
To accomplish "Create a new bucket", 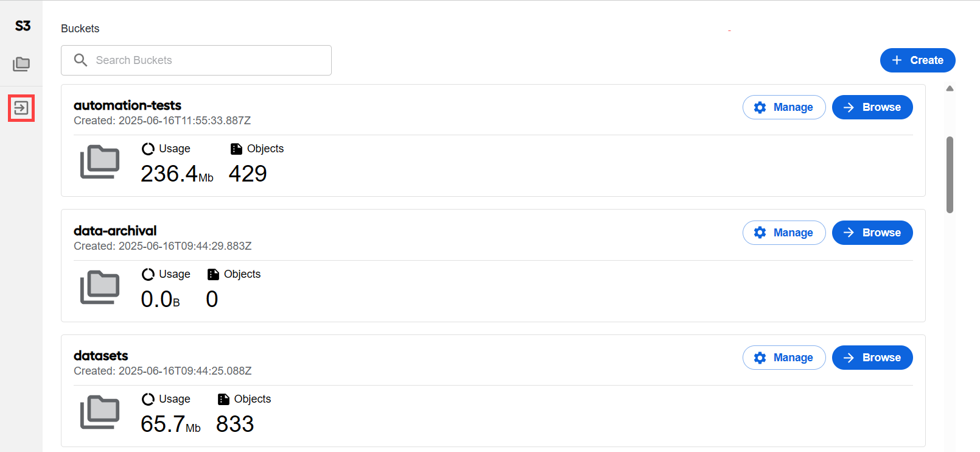I will (917, 60).
